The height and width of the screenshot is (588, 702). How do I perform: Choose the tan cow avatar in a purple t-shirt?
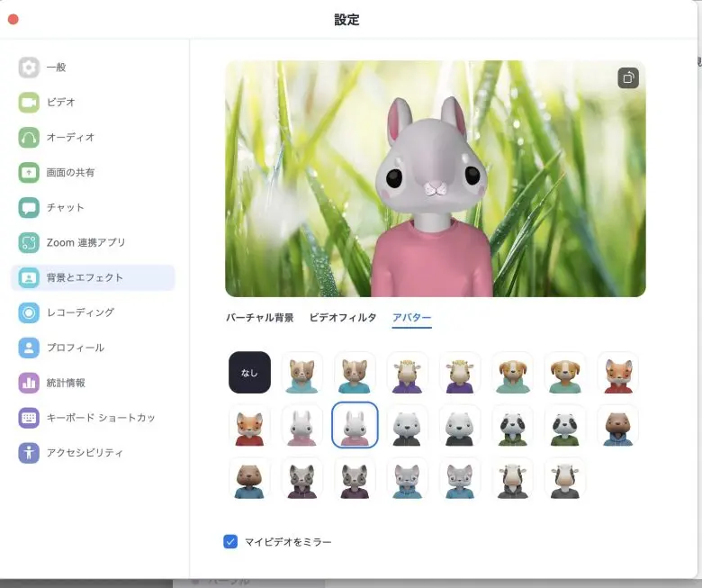460,373
